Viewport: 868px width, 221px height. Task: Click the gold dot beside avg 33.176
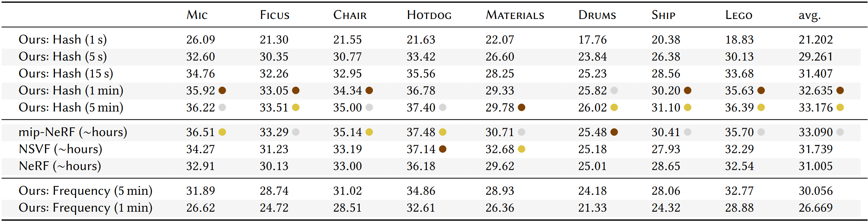coord(840,107)
